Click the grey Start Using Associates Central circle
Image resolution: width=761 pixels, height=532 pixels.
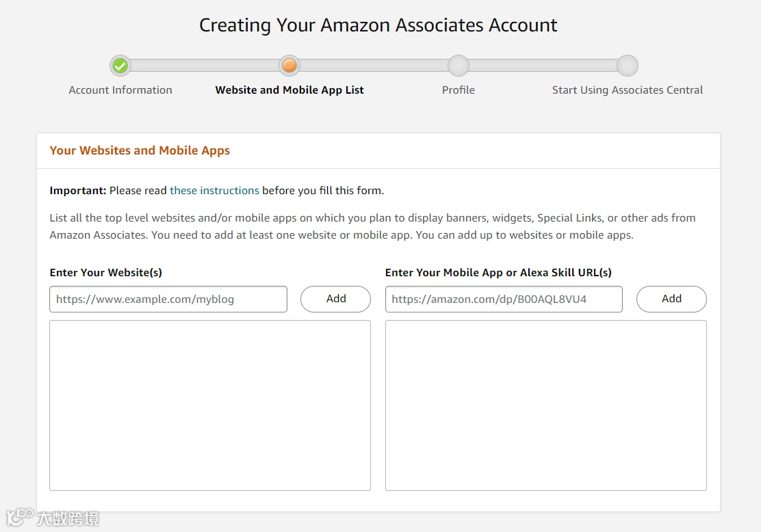click(x=627, y=66)
